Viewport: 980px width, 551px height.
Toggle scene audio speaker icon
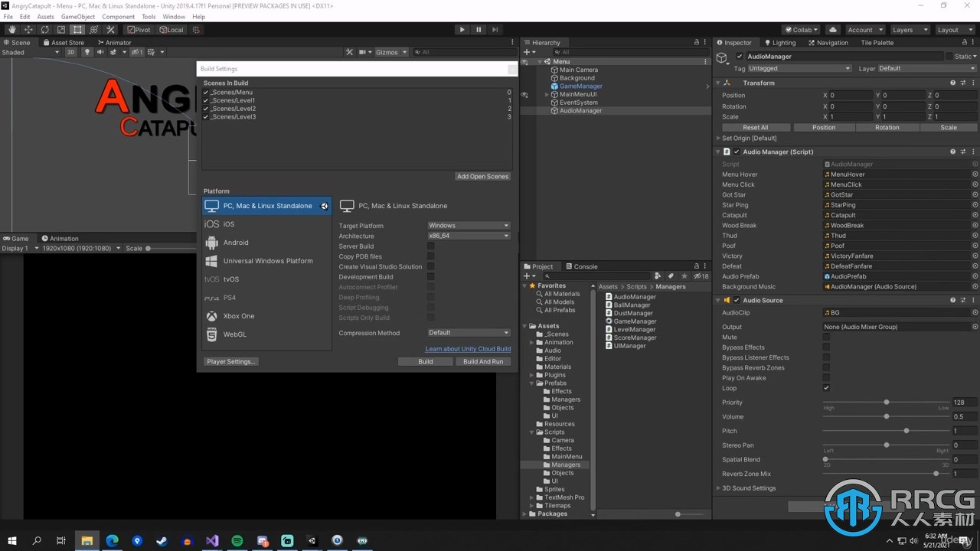pyautogui.click(x=100, y=52)
